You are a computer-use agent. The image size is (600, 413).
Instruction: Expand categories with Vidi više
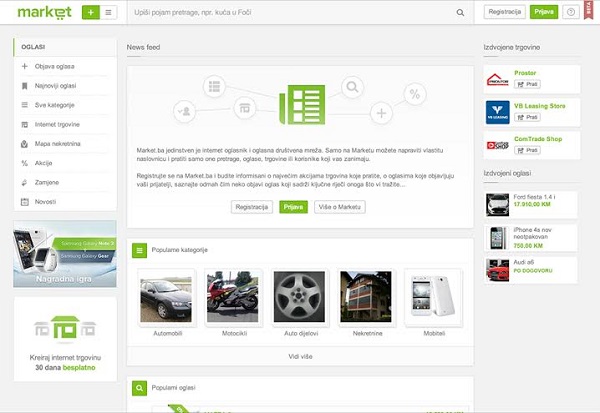(300, 356)
